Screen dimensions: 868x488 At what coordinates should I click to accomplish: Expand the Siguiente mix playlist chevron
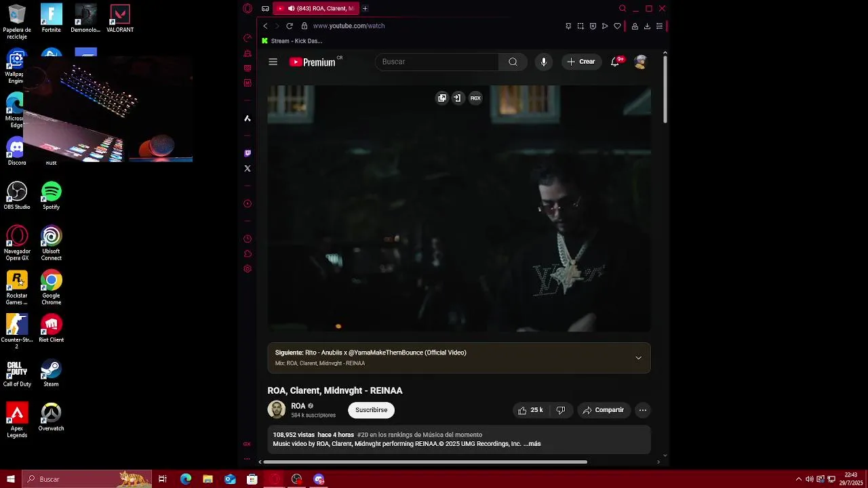click(x=638, y=358)
